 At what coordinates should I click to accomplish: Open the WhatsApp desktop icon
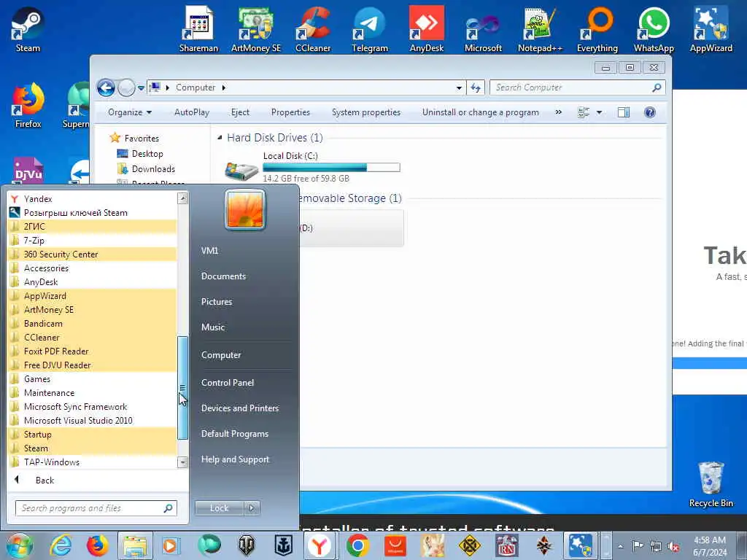(654, 28)
